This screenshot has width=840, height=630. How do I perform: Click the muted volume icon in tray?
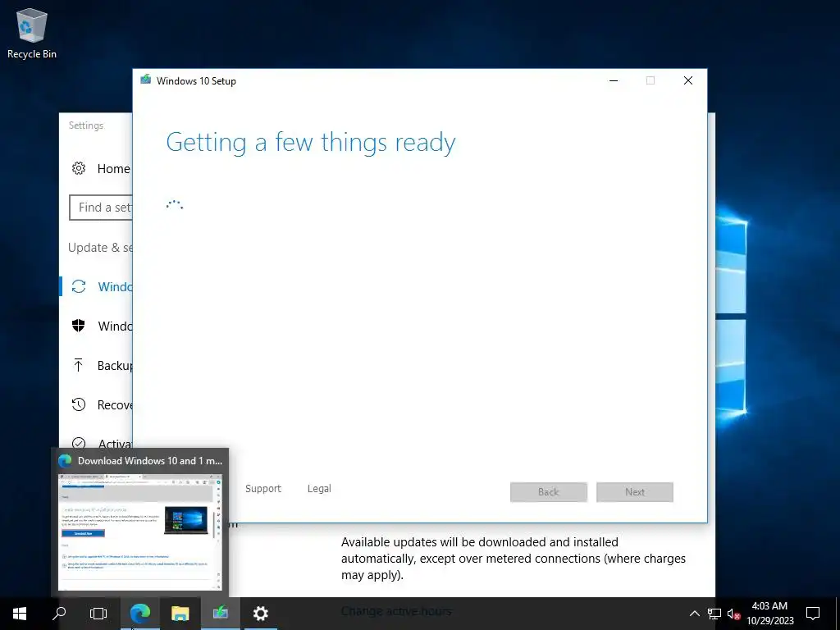pyautogui.click(x=733, y=614)
